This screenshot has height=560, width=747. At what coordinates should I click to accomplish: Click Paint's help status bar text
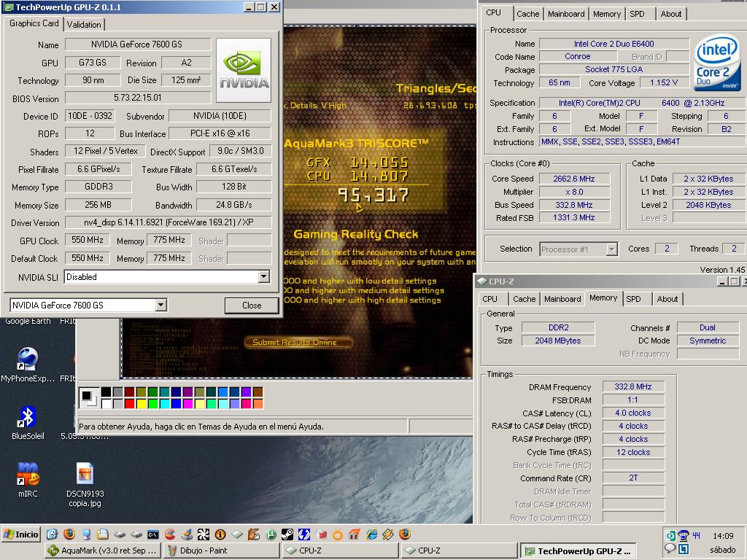click(x=201, y=427)
